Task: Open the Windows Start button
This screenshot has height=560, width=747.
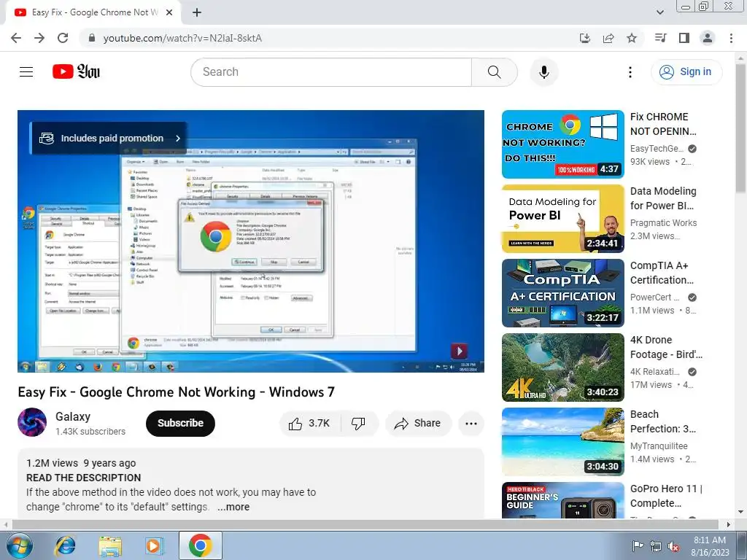Action: click(x=20, y=545)
